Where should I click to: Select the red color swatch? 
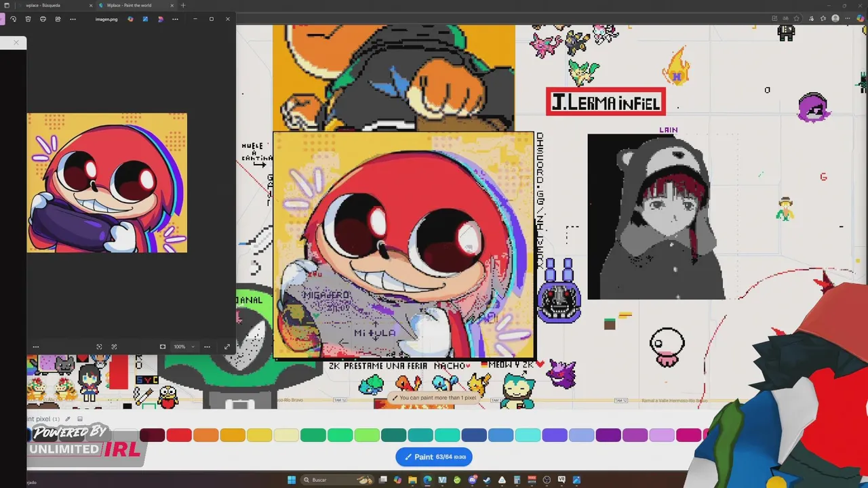point(179,435)
